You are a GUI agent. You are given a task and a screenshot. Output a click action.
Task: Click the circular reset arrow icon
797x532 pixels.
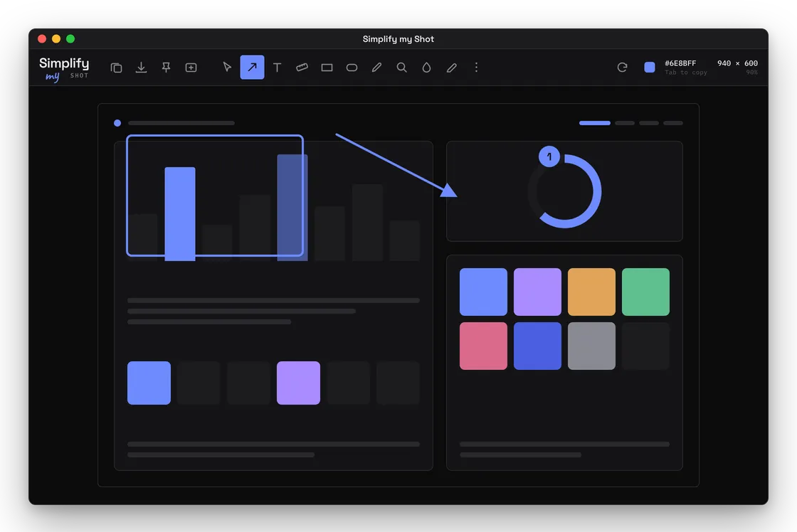click(622, 67)
